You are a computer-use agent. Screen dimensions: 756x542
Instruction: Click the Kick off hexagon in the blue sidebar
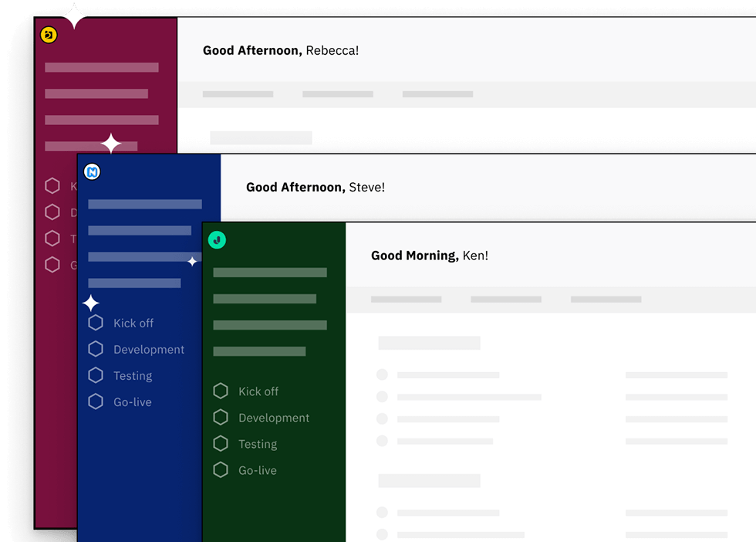pyautogui.click(x=96, y=323)
